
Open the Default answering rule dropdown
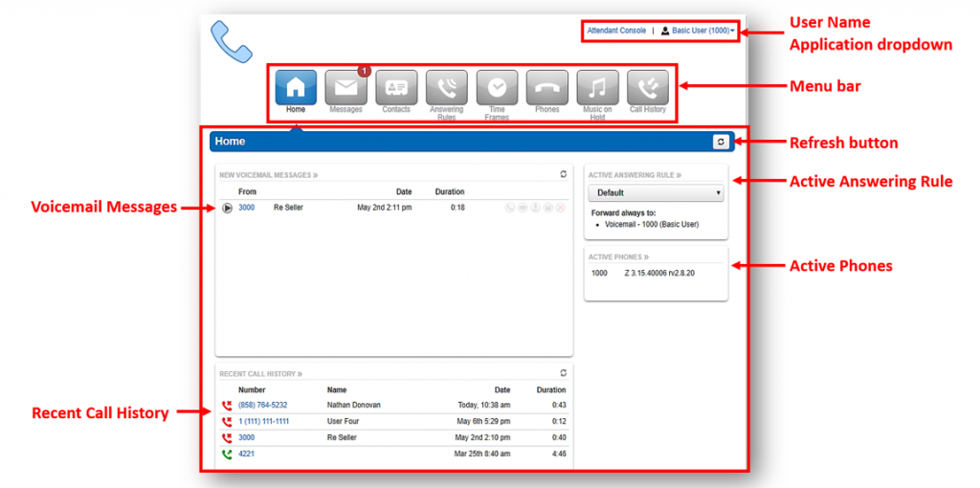click(656, 193)
